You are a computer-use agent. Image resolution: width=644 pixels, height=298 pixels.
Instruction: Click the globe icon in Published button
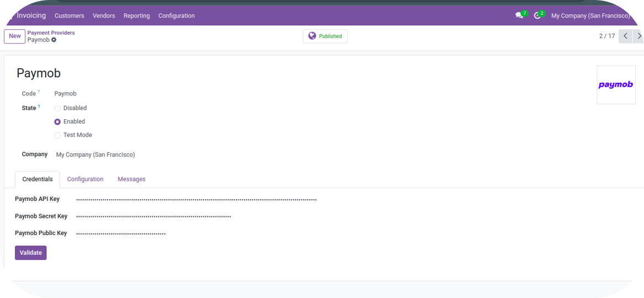coord(312,36)
